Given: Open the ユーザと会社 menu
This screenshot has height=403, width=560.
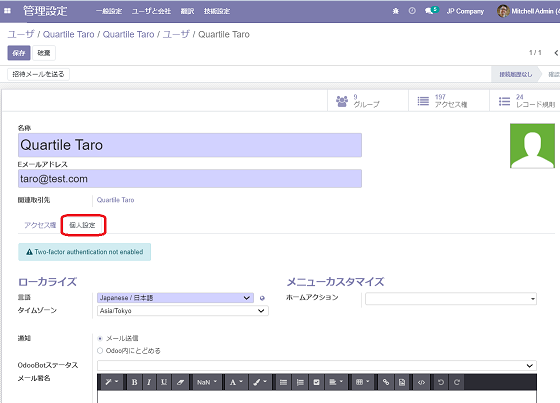Looking at the screenshot, I should point(151,11).
